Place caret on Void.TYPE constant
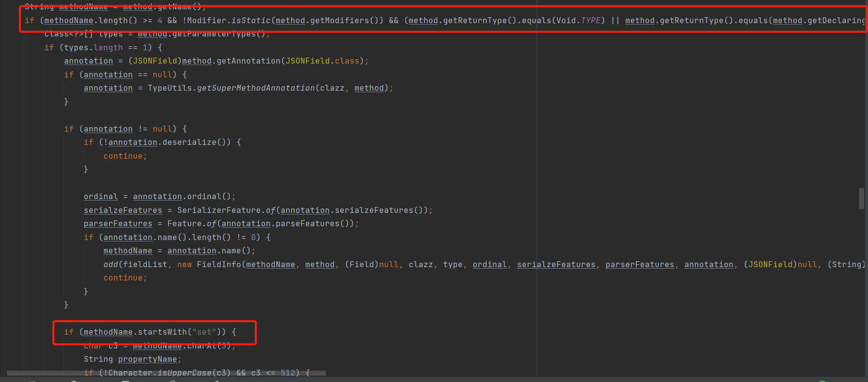The width and height of the screenshot is (868, 382). (x=579, y=20)
